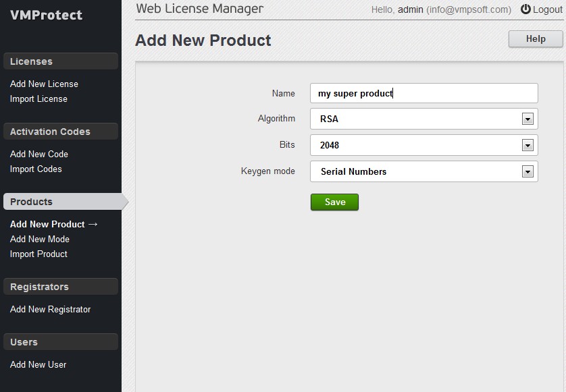The width and height of the screenshot is (566, 392).
Task: Click the Name field label
Action: [x=284, y=93]
